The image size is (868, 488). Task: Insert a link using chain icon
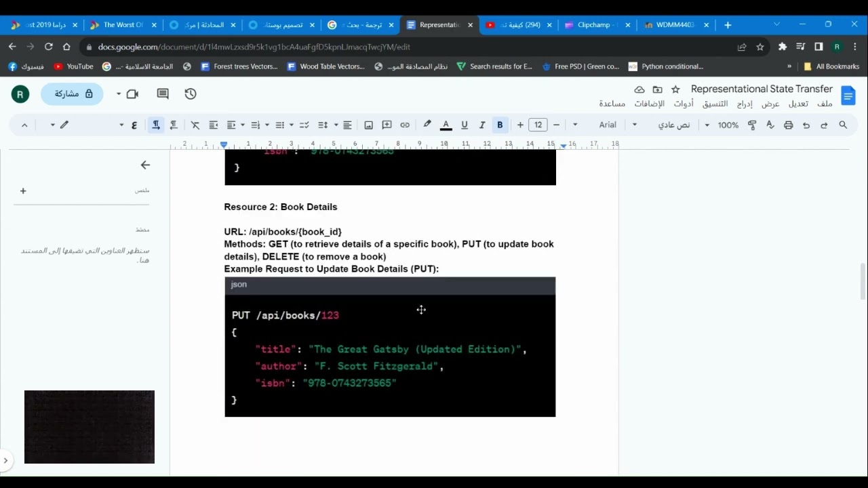coord(405,125)
